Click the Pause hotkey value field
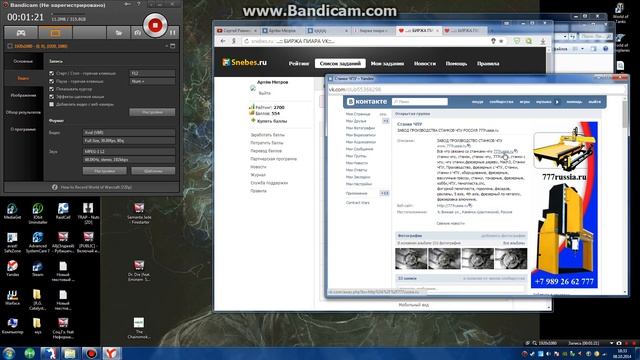 pos(152,81)
